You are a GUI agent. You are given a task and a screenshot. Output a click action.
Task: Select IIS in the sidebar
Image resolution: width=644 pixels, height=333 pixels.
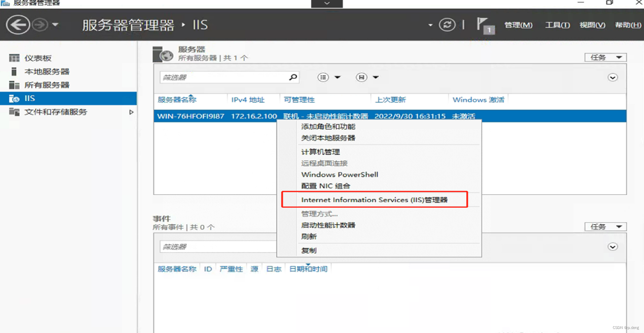click(x=68, y=98)
